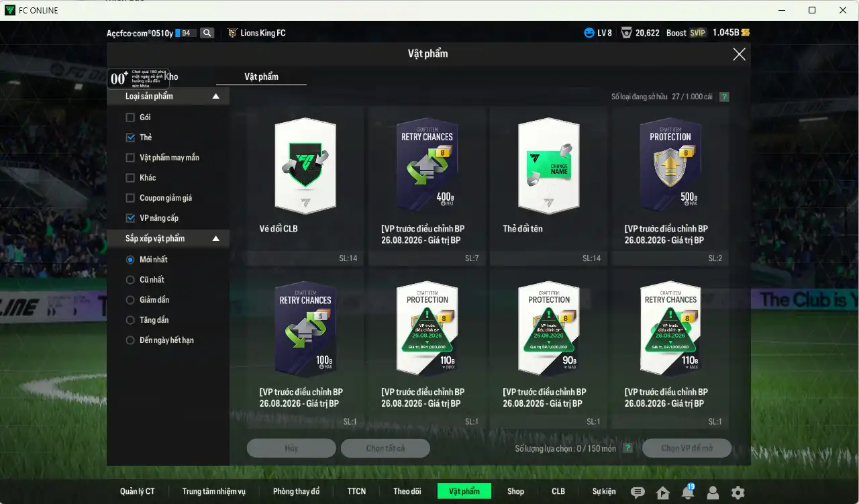Image resolution: width=859 pixels, height=504 pixels.
Task: Collapse the Loại sản phẩm section
Action: coord(216,97)
